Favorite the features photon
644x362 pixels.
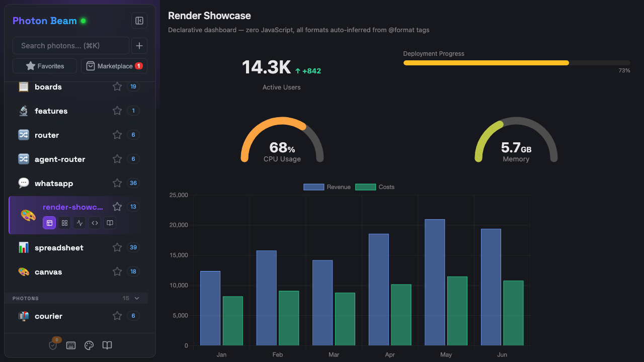point(117,111)
